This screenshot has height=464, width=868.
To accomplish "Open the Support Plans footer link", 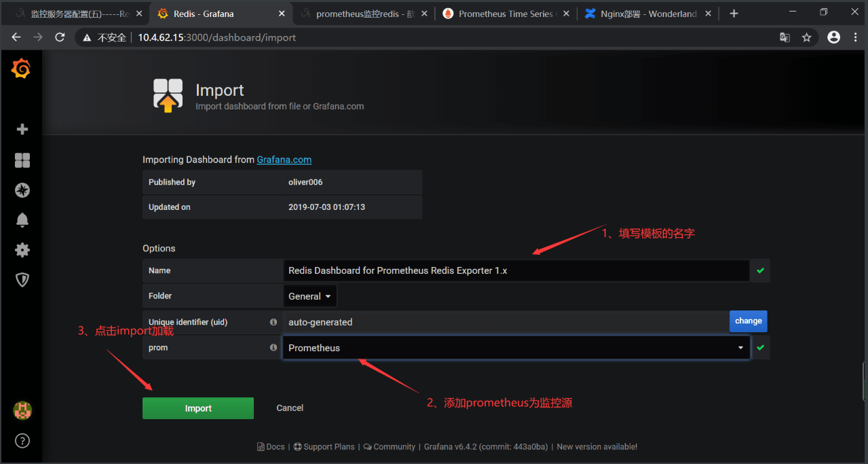I will point(324,446).
